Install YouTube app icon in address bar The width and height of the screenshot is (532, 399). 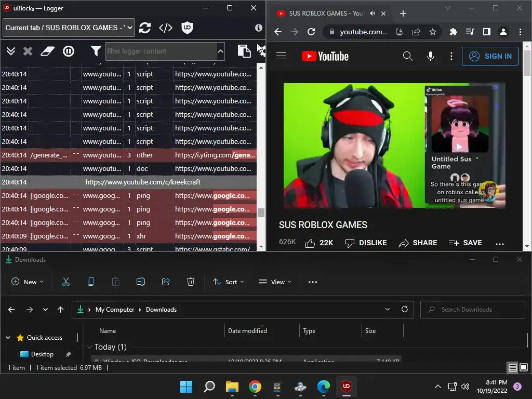pos(400,32)
